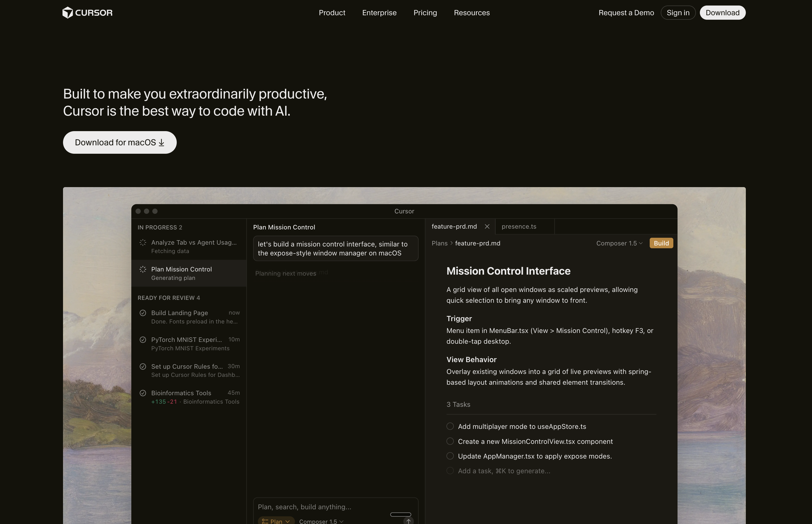Open the Pricing page from the navigation

[x=425, y=13]
